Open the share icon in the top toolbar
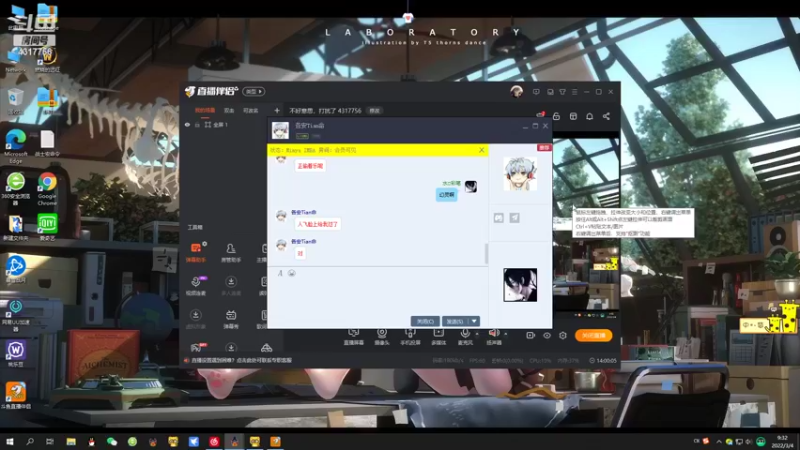Viewport: 800px width, 450px height. click(x=606, y=116)
